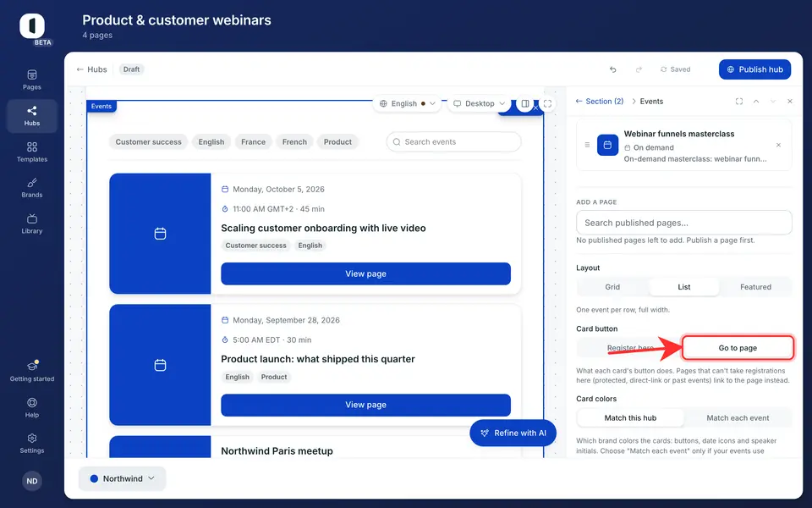Click the Search published pages field
812x508 pixels.
tap(683, 223)
